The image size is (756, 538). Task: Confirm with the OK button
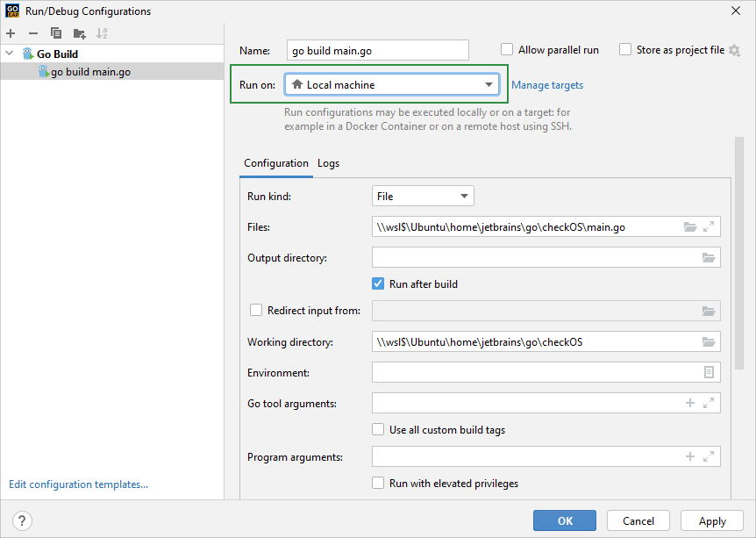pyautogui.click(x=565, y=520)
